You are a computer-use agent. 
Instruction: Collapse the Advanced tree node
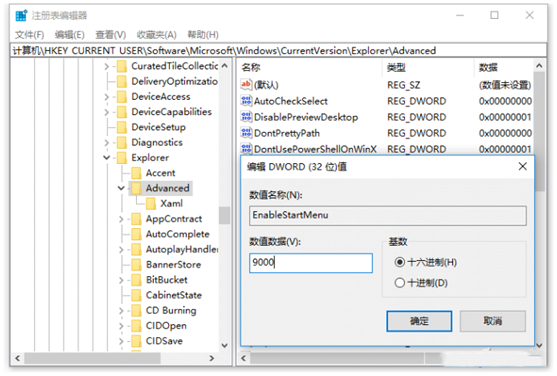121,188
